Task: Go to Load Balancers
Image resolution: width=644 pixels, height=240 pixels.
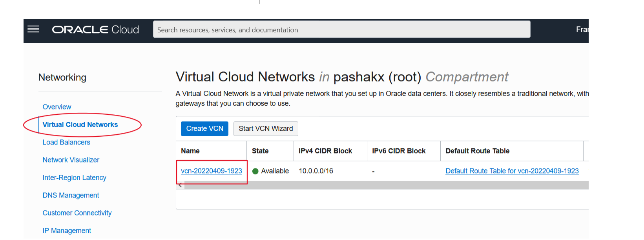Action: 66,142
